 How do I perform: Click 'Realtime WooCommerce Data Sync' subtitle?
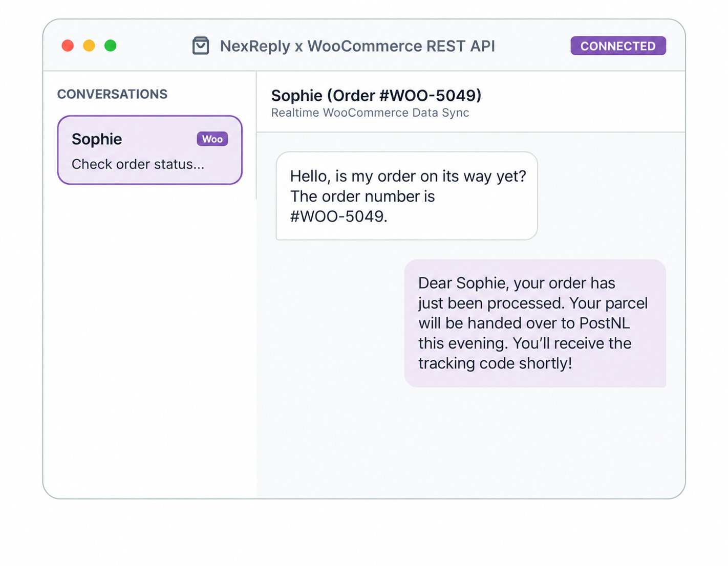click(x=370, y=113)
